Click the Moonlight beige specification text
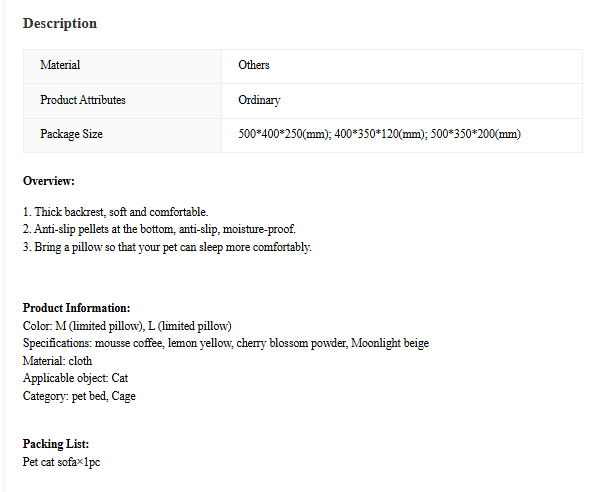 coord(390,343)
